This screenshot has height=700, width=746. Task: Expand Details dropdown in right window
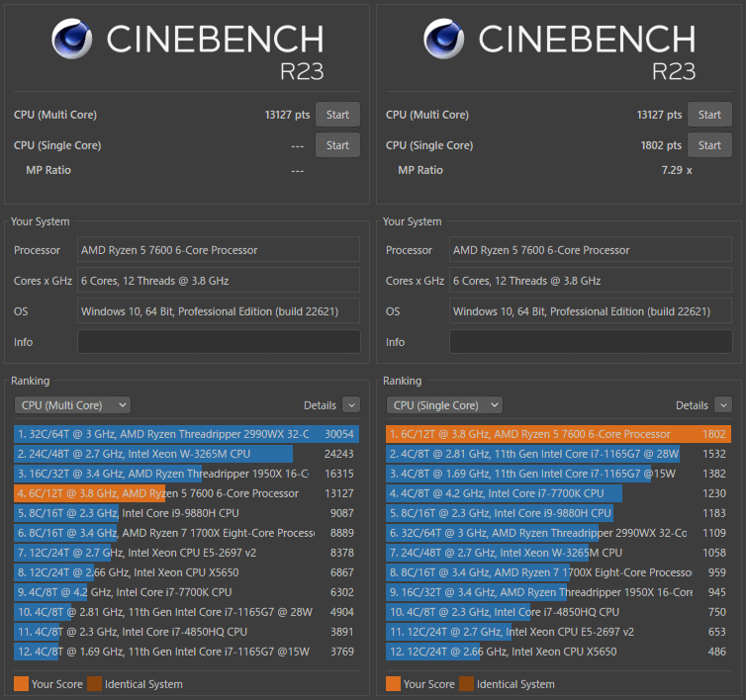point(723,405)
